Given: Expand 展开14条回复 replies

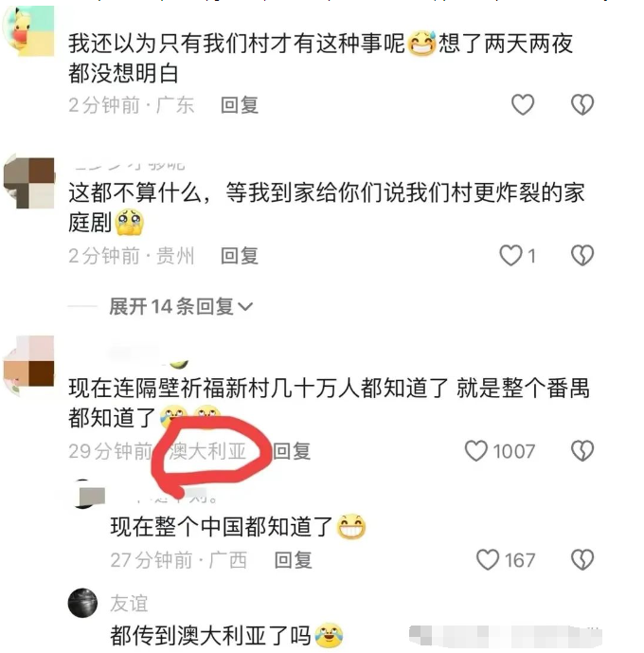Looking at the screenshot, I should click(x=181, y=307).
